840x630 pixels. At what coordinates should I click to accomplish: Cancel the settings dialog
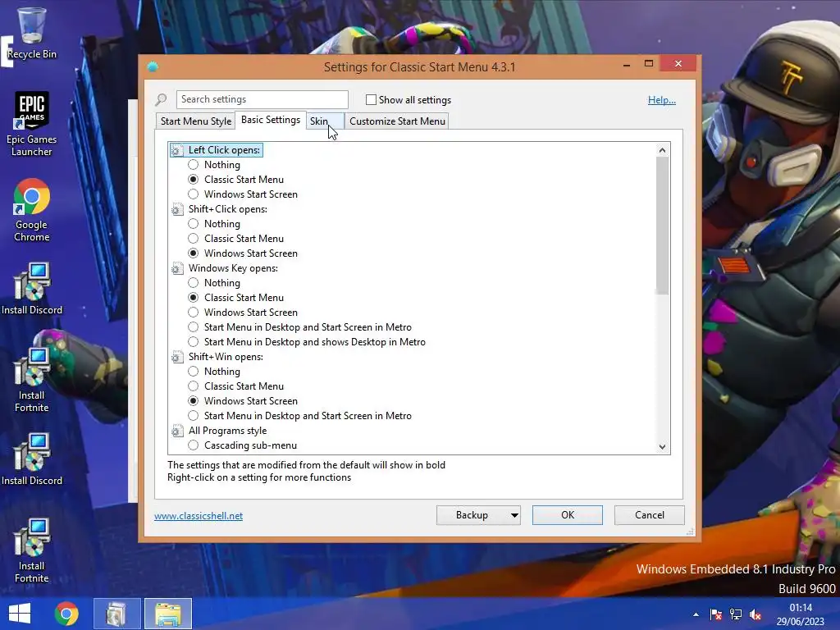(x=650, y=515)
